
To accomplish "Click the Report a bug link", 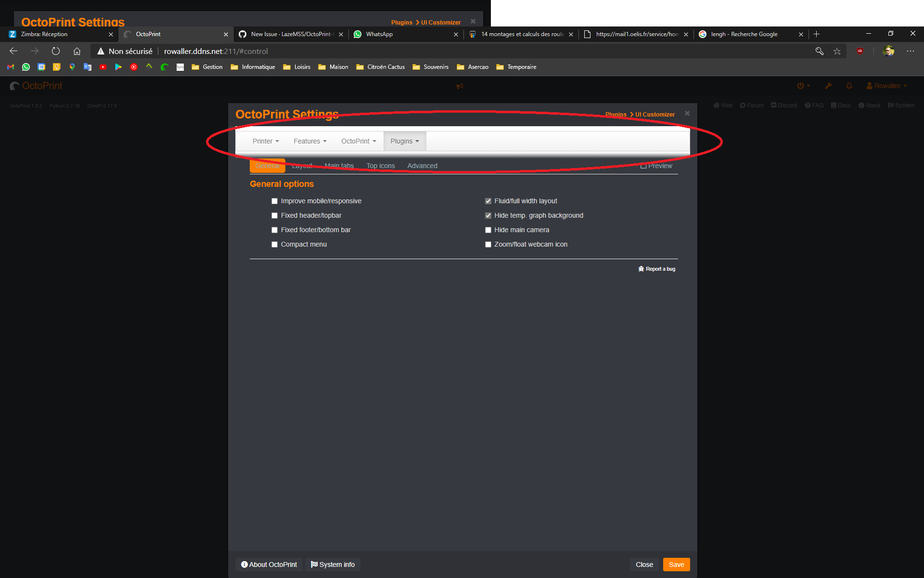I will tap(657, 269).
